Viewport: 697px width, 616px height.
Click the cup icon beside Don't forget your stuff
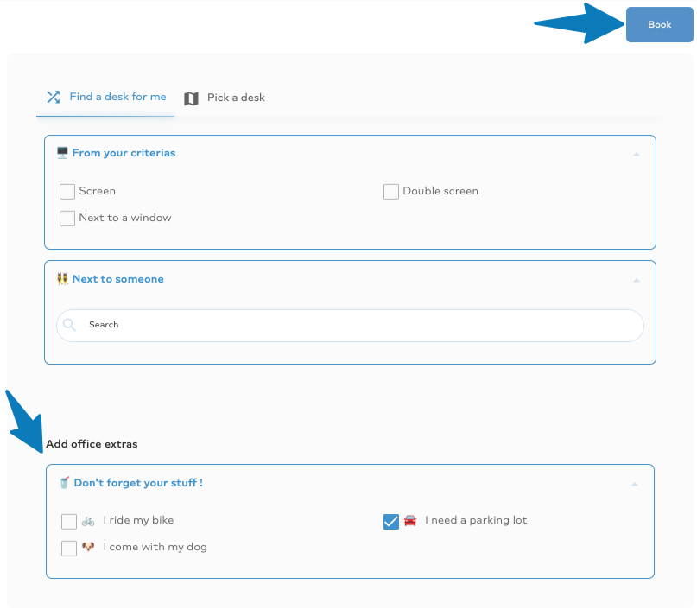65,483
